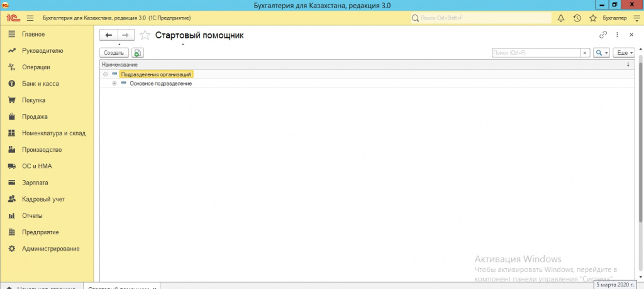Click the Отчеты bar chart icon
The width and height of the screenshot is (644, 289).
pos(12,215)
